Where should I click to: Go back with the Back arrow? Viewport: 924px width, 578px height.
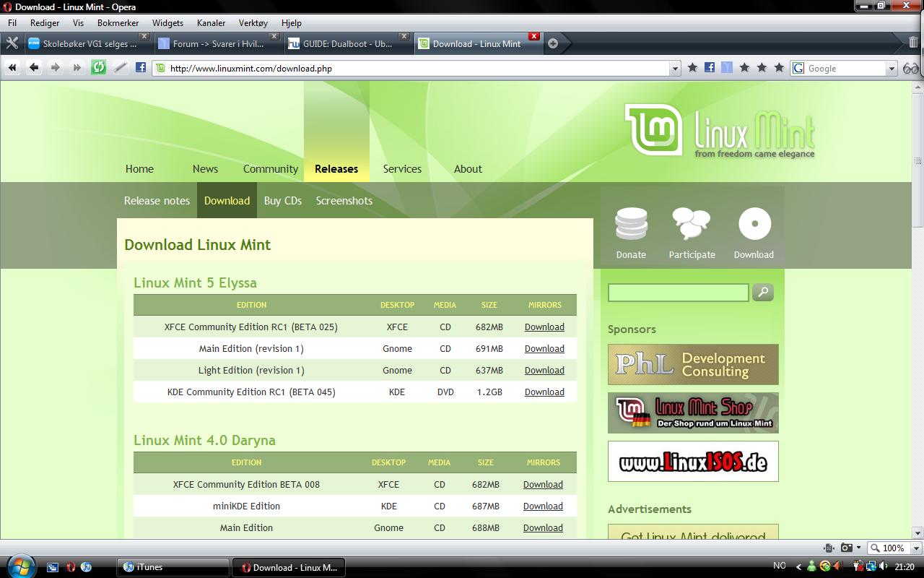(x=33, y=67)
